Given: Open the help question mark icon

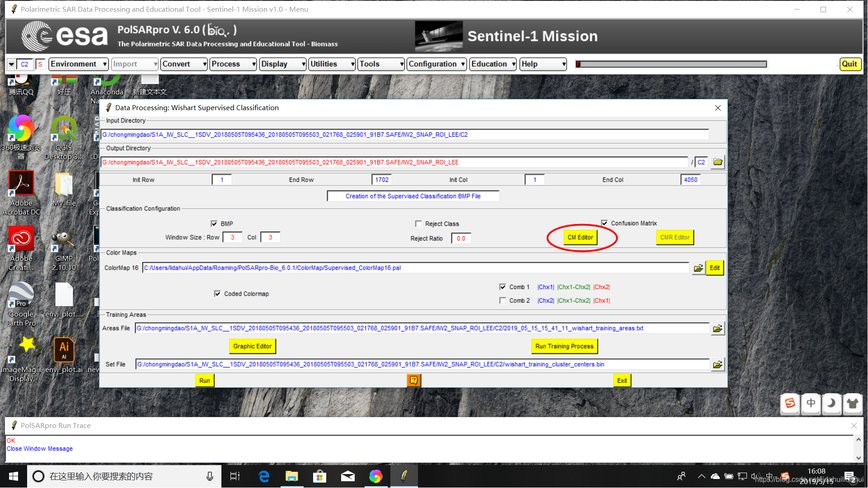Looking at the screenshot, I should (413, 381).
